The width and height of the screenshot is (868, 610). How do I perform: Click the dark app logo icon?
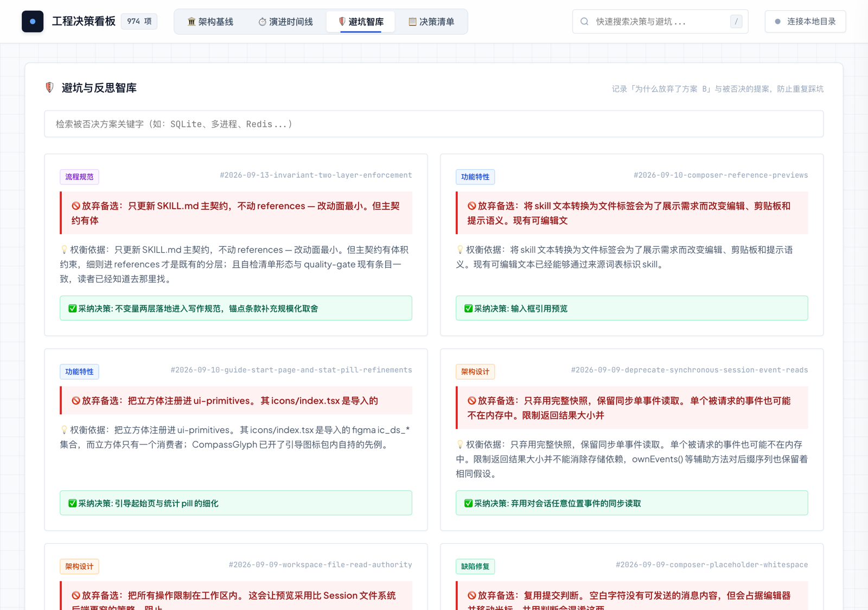coord(33,22)
